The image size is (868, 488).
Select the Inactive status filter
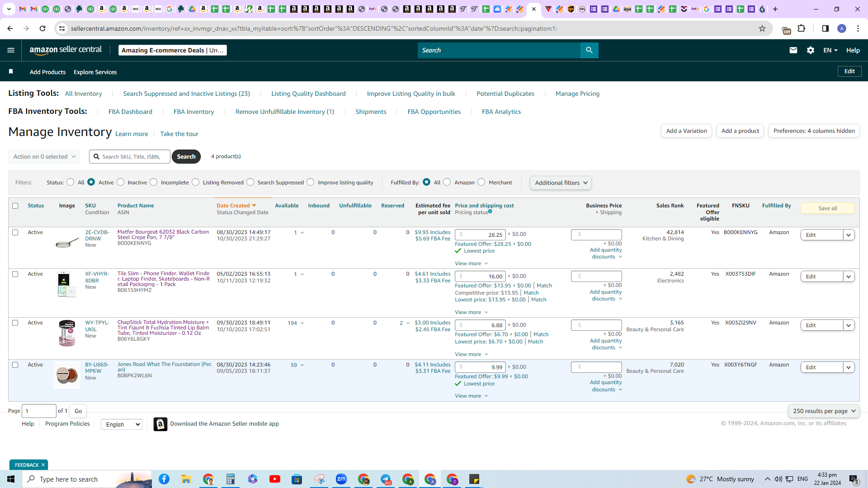(x=120, y=182)
